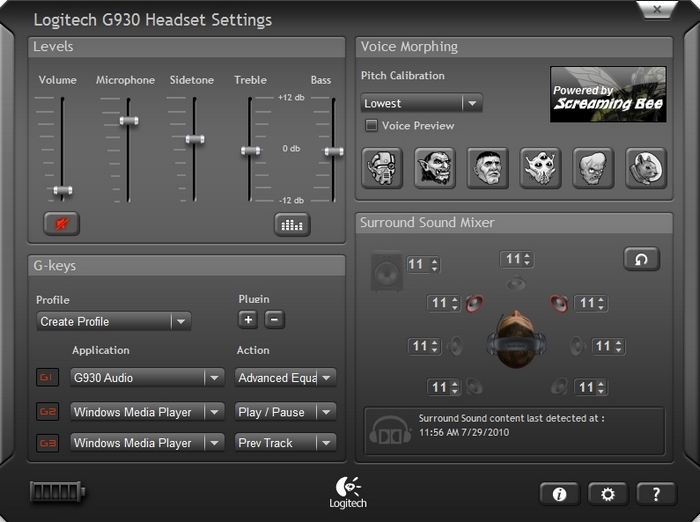Screen dimensions: 700x522
Task: Add a plugin with the plus button
Action: [x=248, y=320]
